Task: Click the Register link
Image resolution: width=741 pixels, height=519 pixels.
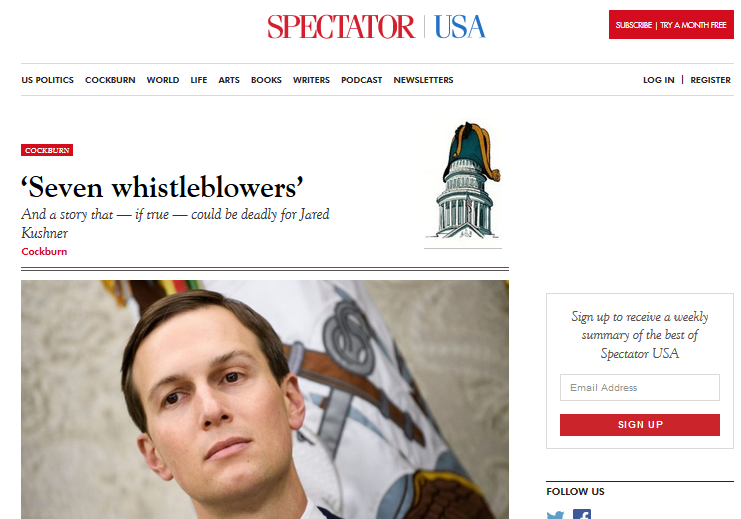Action: click(x=710, y=80)
